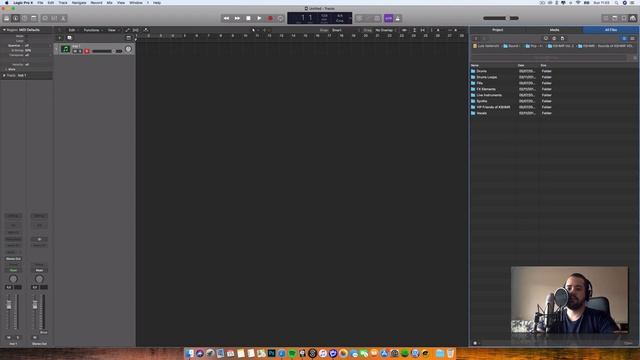Click the time signature in LCD
Screen dimensions: 640x360
(x=340, y=16)
